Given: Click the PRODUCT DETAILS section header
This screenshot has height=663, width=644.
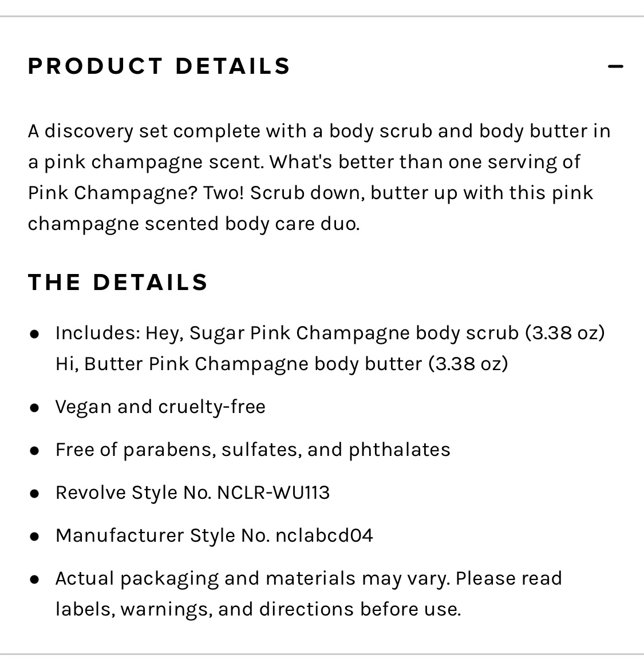Looking at the screenshot, I should 159,66.
